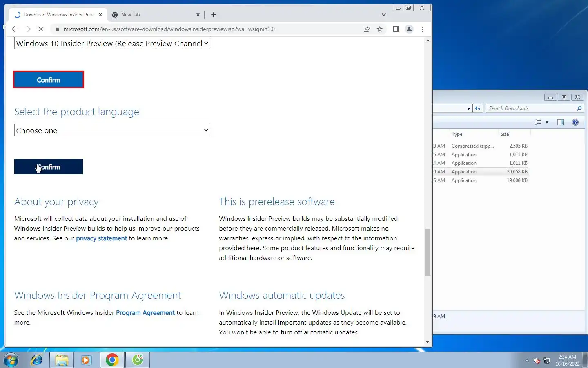Open Chrome profile avatar
The width and height of the screenshot is (588, 368).
click(x=409, y=29)
